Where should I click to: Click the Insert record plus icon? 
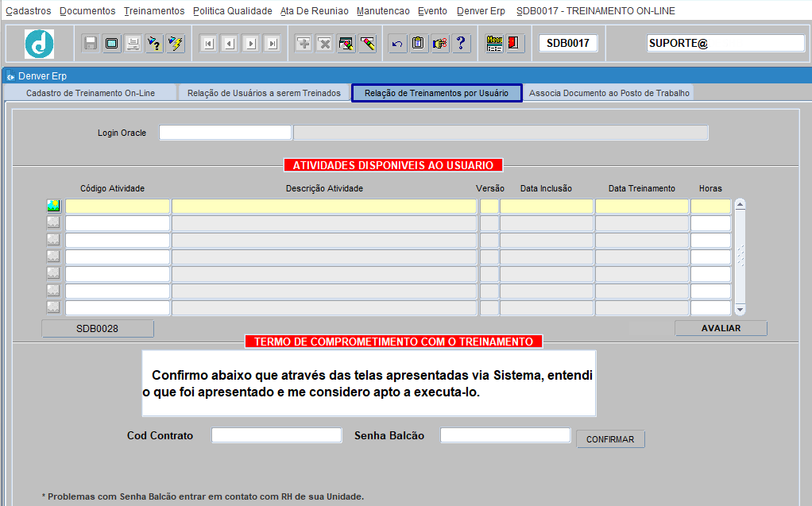tap(304, 44)
